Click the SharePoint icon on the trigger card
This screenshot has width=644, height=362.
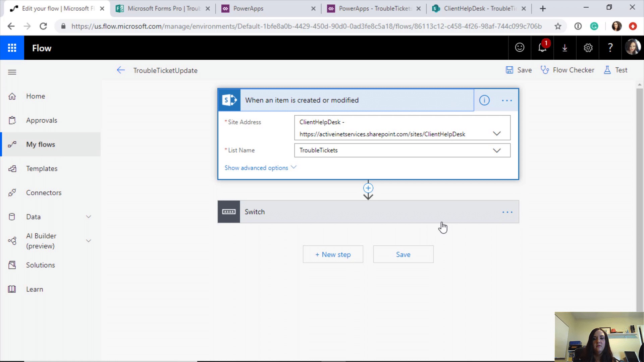(229, 100)
